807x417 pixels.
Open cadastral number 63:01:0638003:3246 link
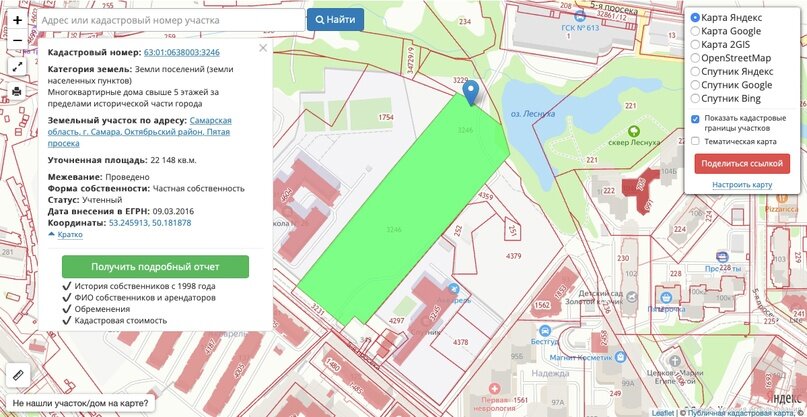click(182, 53)
